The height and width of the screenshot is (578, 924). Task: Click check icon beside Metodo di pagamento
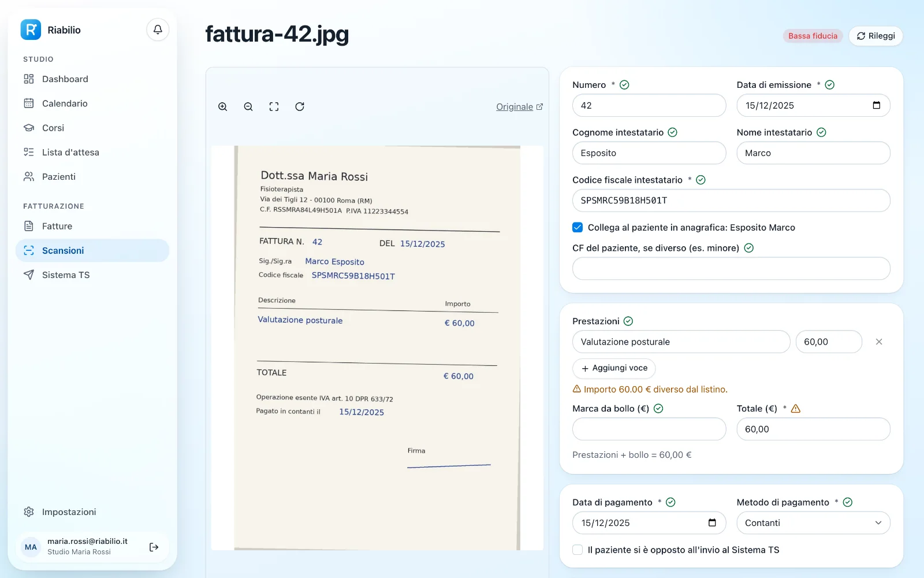(x=848, y=502)
